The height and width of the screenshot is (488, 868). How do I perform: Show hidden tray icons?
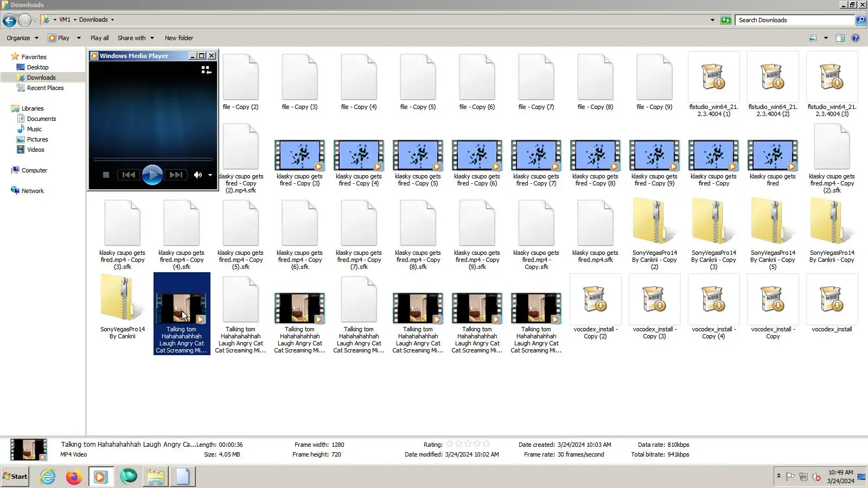[x=778, y=476]
